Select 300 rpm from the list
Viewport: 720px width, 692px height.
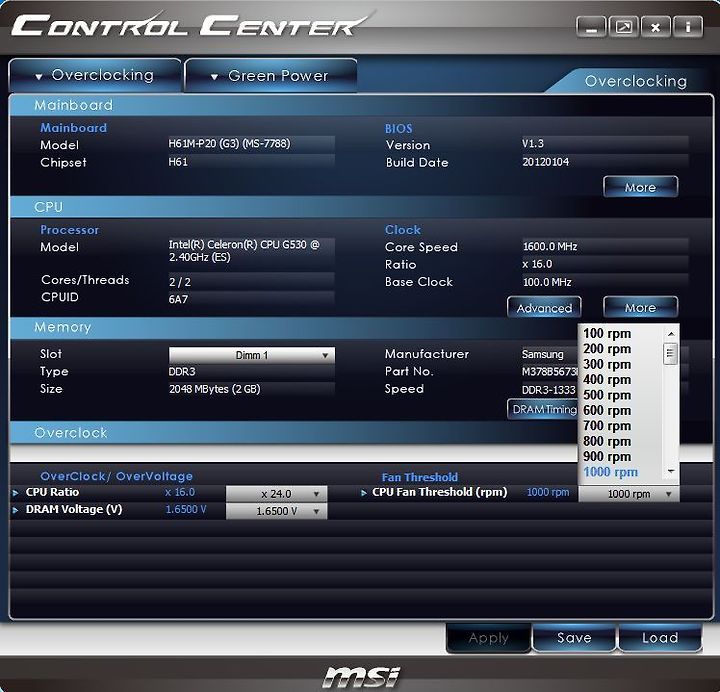607,364
